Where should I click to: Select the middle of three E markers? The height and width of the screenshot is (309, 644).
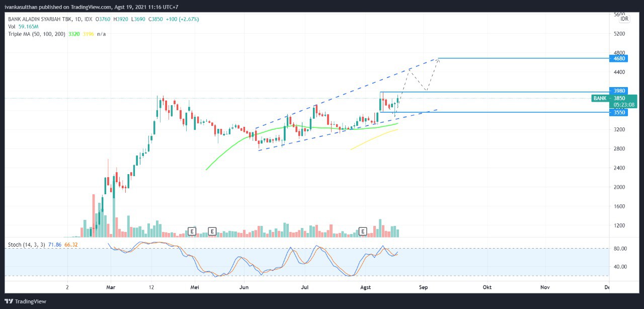click(212, 231)
